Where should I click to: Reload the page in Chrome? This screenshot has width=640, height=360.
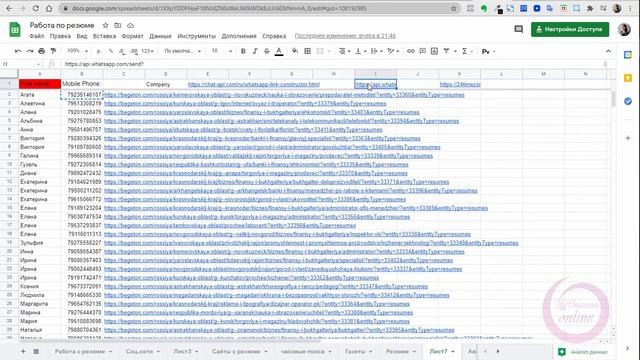(36, 8)
